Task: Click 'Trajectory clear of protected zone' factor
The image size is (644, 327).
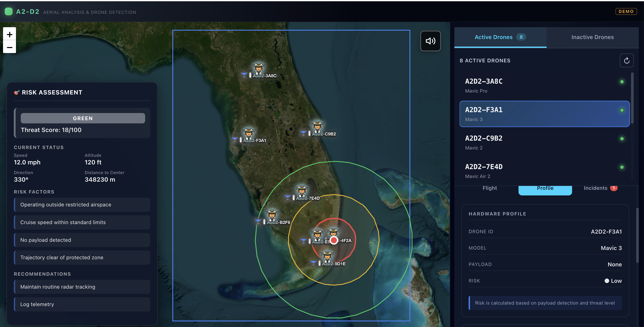Action: pyautogui.click(x=82, y=258)
